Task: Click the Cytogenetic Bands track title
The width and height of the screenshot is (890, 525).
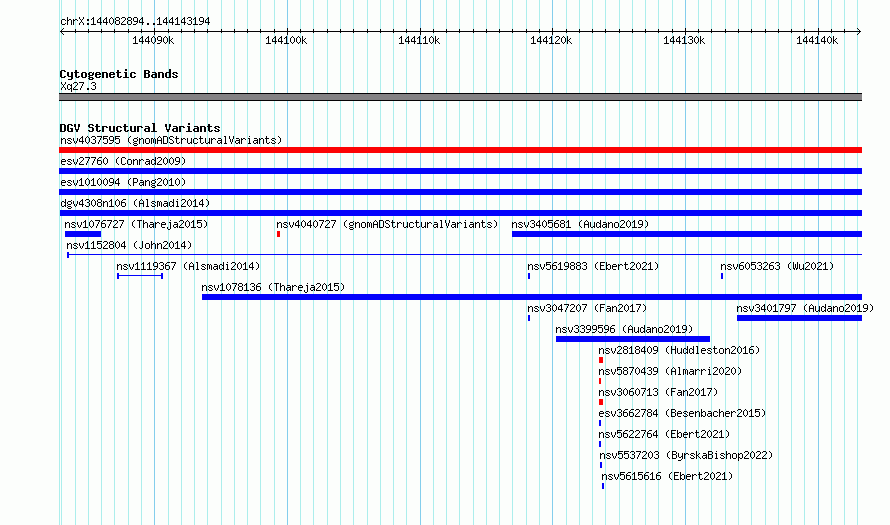Action: (119, 74)
